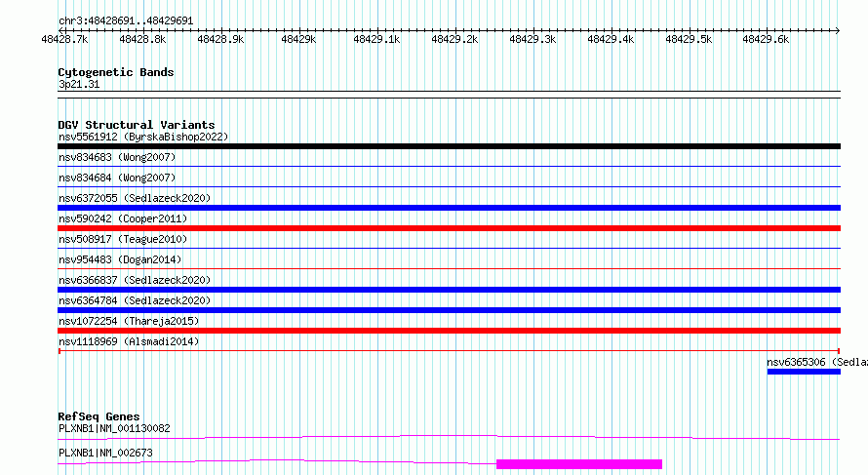Open variant nsv508917 (Teague2010) label
Screen dimensions: 868x475
tap(123, 239)
